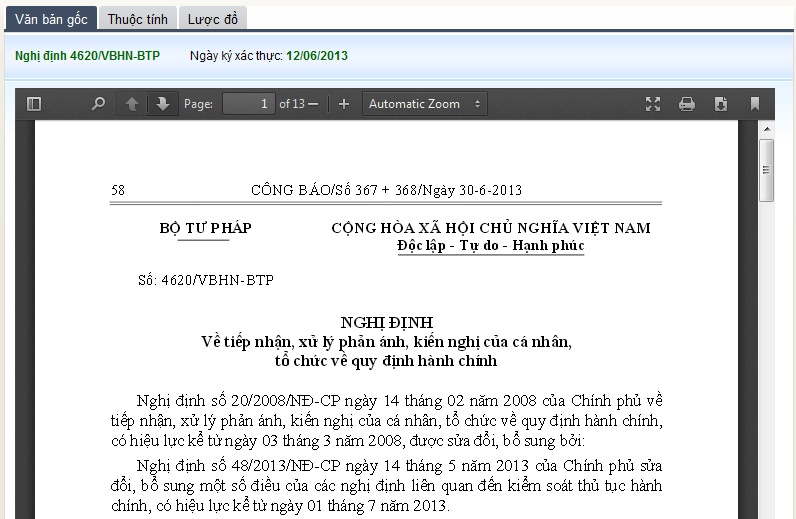Zoom in with the plus button
796x519 pixels.
pyautogui.click(x=344, y=104)
